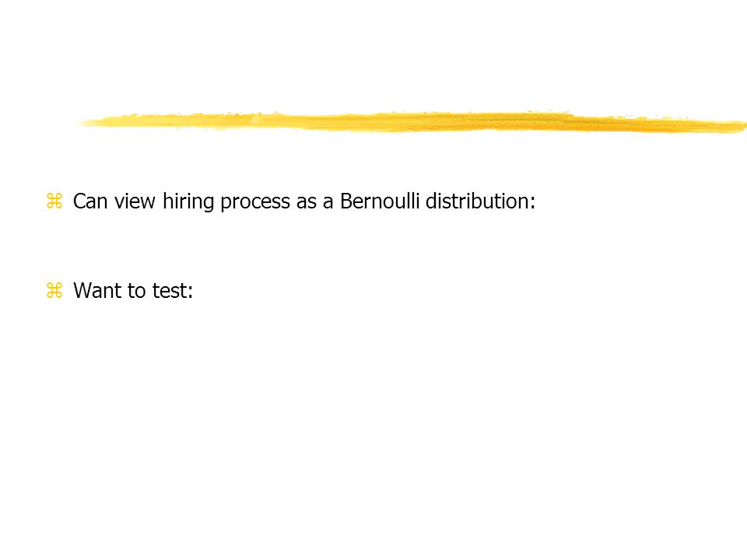Click the word 'Bernoulli' in the first bullet
The image size is (747, 560).
click(x=380, y=201)
